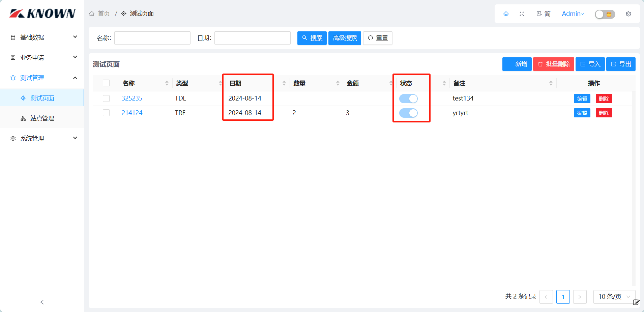This screenshot has width=644, height=312.
Task: Go to page 1 in pagination
Action: 563,297
